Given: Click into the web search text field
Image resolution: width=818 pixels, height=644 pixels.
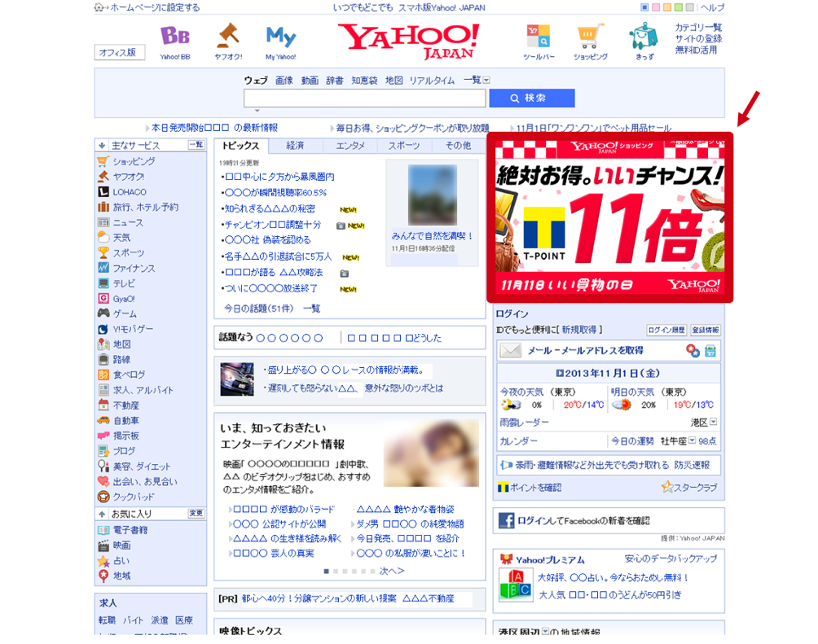Looking at the screenshot, I should click(365, 98).
